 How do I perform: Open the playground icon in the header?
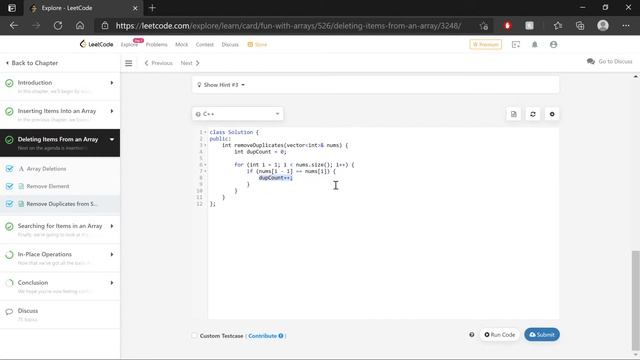[x=516, y=44]
